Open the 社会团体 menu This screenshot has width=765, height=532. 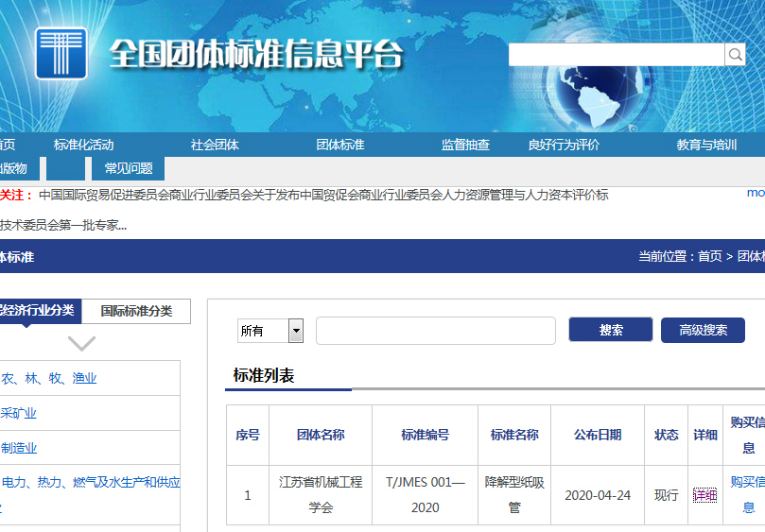[x=215, y=145]
